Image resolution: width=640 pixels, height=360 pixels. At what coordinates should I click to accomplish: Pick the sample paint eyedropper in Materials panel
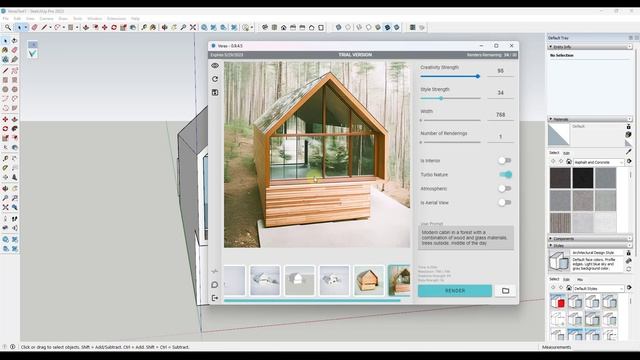click(629, 151)
